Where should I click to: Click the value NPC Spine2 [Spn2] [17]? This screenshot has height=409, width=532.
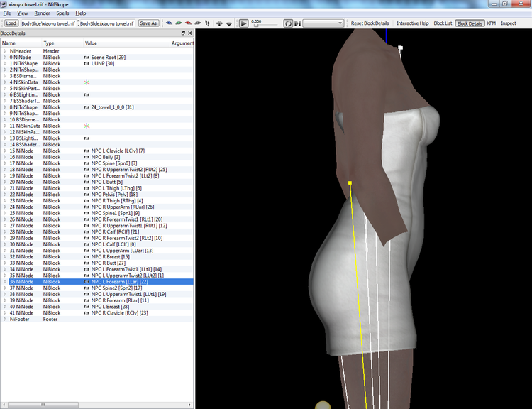tap(116, 288)
